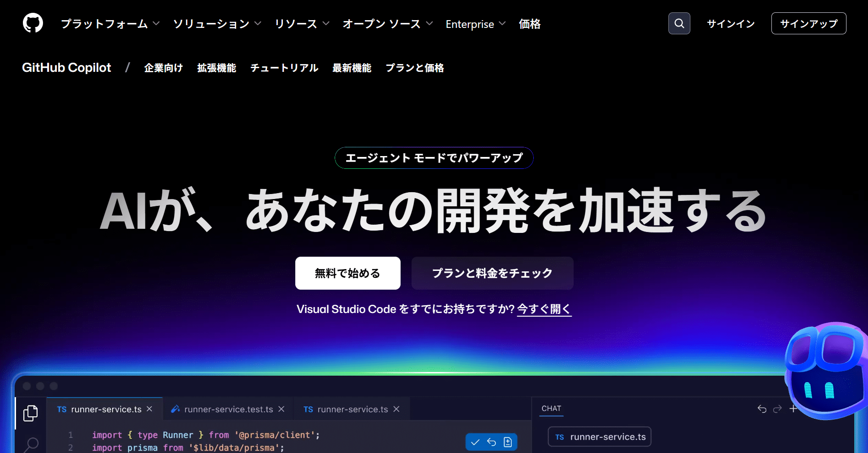868x453 pixels.
Task: Close the runner-service.test.ts tab
Action: pos(282,409)
